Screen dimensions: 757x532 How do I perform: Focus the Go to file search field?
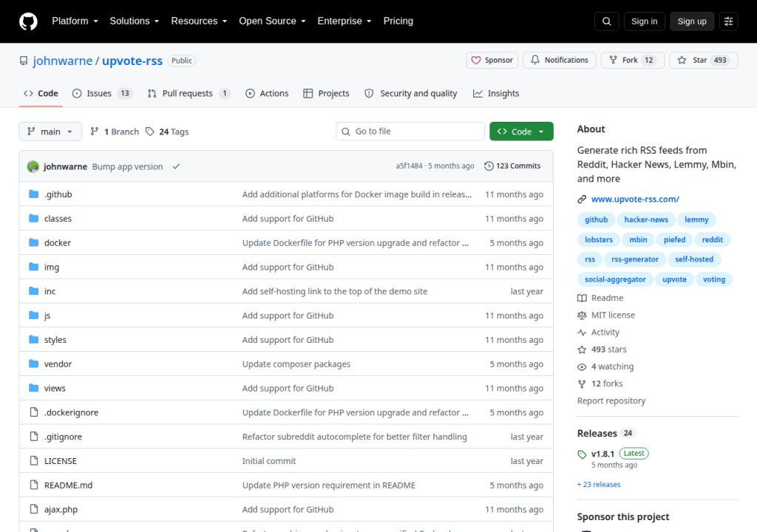click(x=410, y=132)
